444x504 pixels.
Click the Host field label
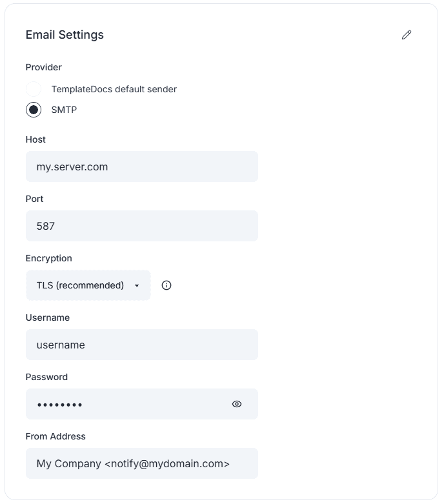tap(35, 139)
